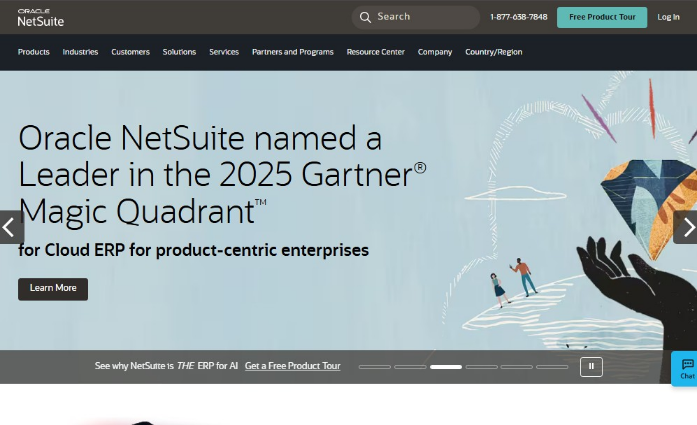Click 'See why NetSuite is THE ERP for AI' text
The image size is (697, 425).
click(166, 366)
